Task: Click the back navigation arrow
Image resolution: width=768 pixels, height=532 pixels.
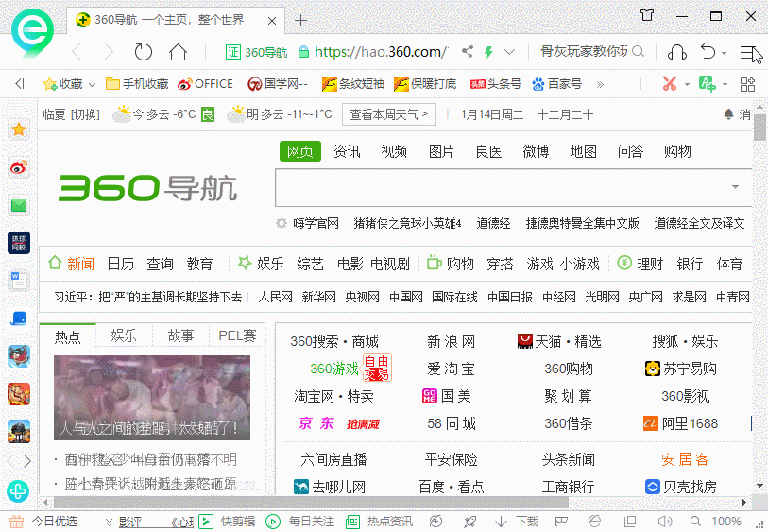Action: coord(77,52)
